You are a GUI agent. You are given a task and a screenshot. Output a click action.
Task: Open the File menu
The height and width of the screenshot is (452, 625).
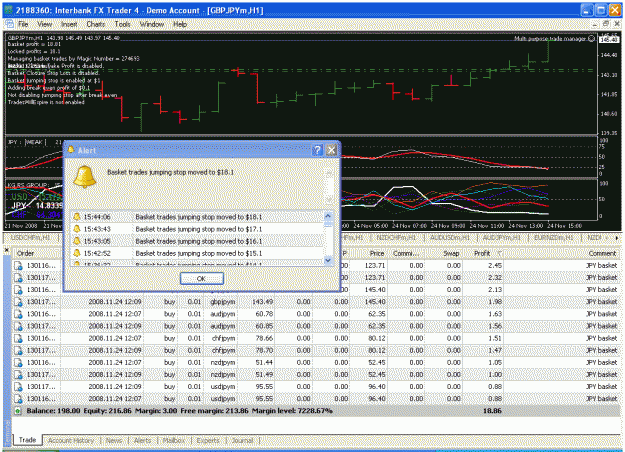[x=23, y=24]
